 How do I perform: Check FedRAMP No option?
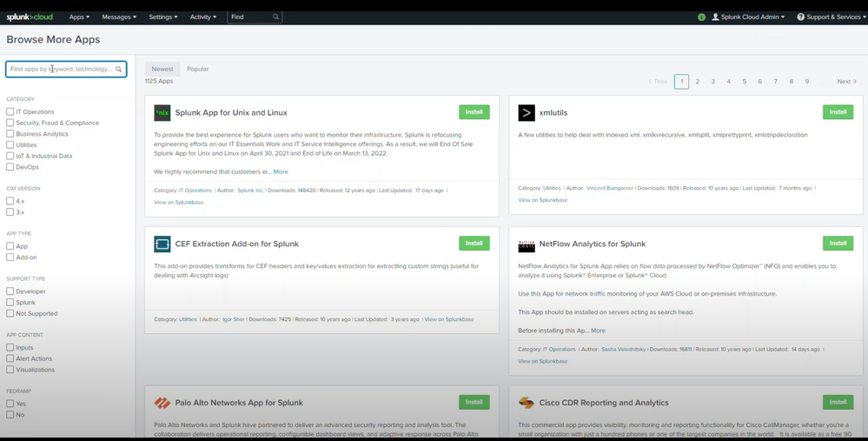point(10,415)
